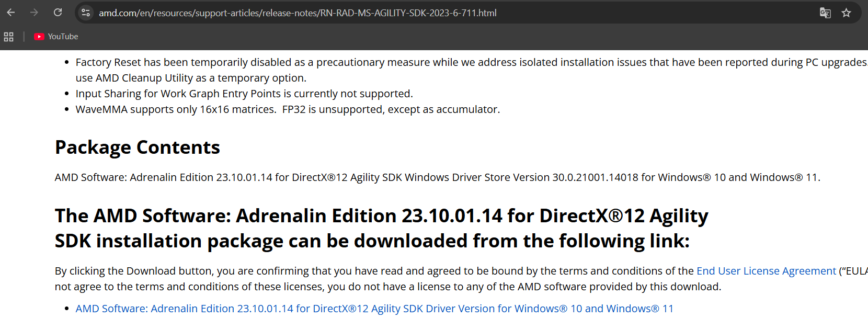Click the Package Contents heading
Image resolution: width=868 pixels, height=318 pixels.
click(x=138, y=147)
